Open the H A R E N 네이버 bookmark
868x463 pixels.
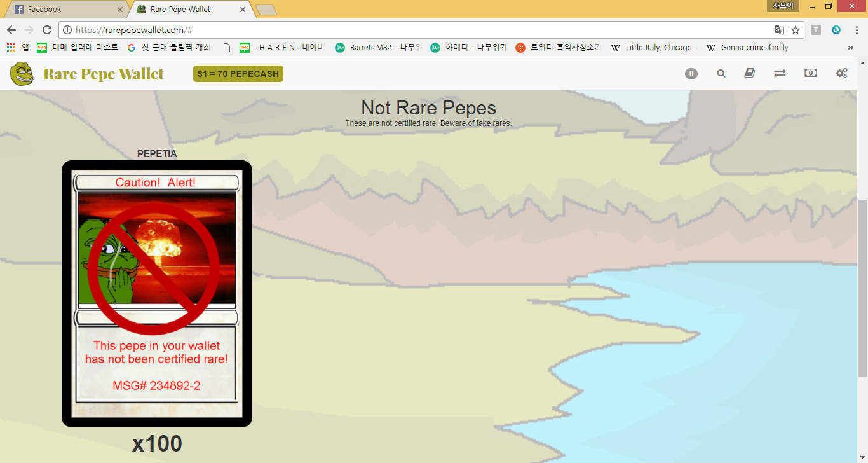click(x=282, y=48)
